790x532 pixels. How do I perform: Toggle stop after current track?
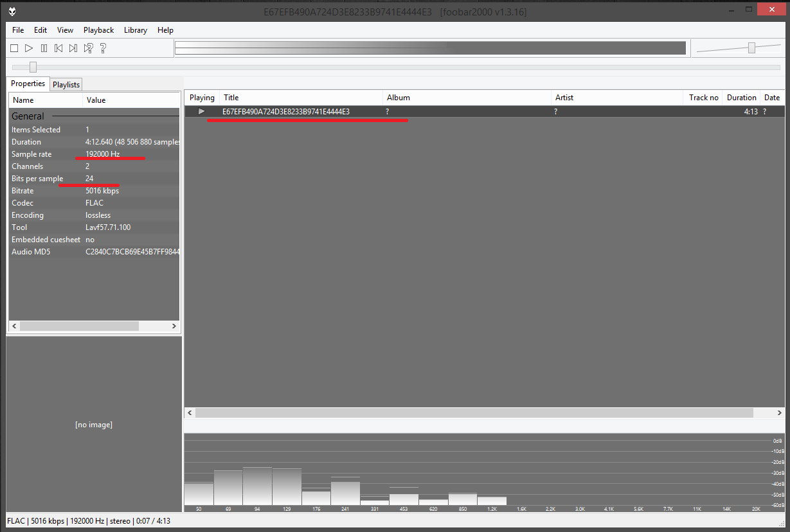(x=103, y=48)
